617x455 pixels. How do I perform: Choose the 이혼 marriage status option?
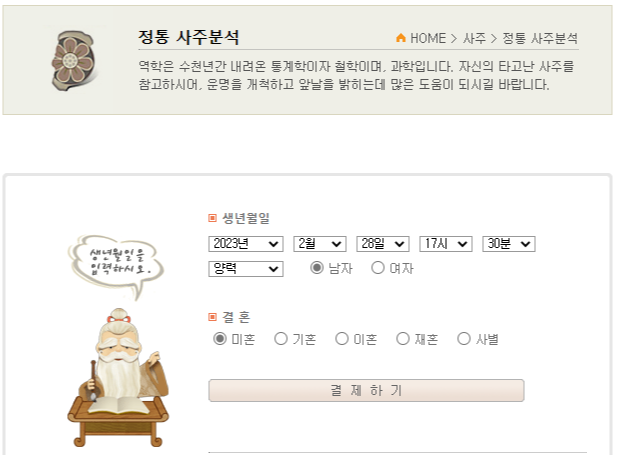[342, 338]
